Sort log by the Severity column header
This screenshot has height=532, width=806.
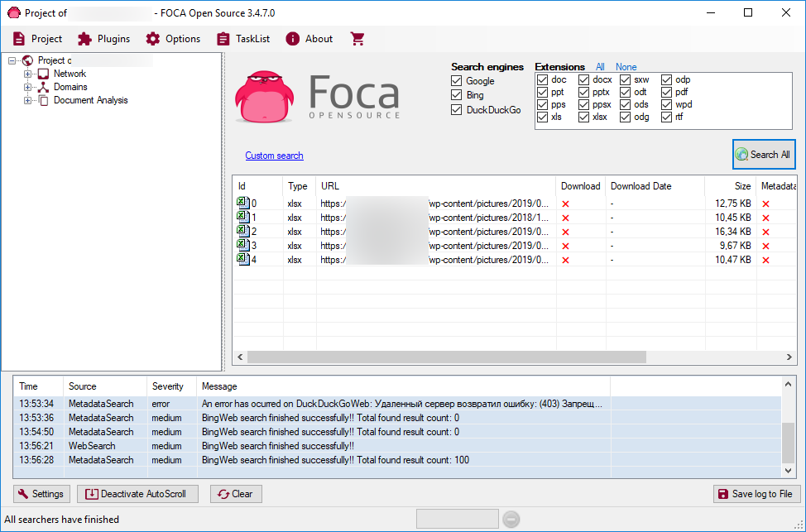point(172,386)
